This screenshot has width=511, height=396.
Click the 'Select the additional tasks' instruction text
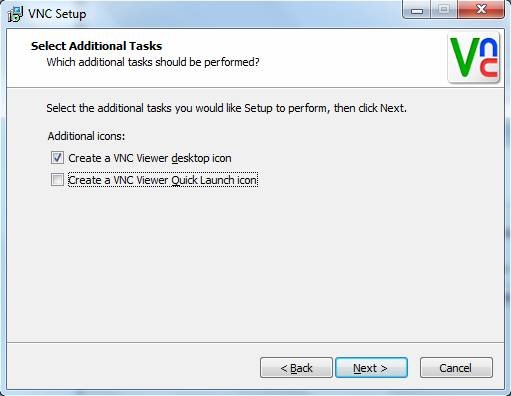click(x=226, y=108)
